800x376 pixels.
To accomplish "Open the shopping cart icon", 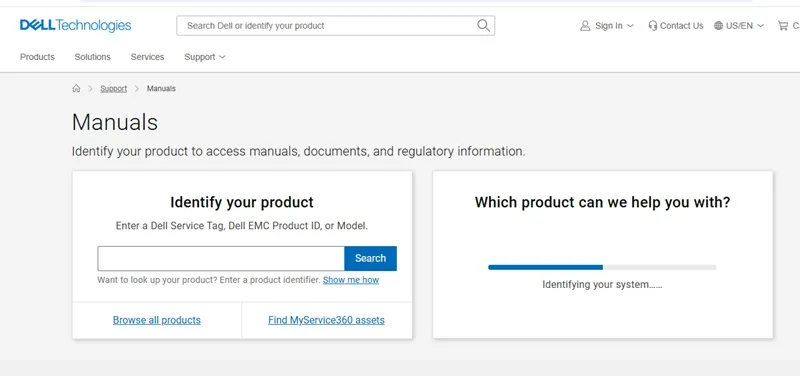I will (783, 26).
